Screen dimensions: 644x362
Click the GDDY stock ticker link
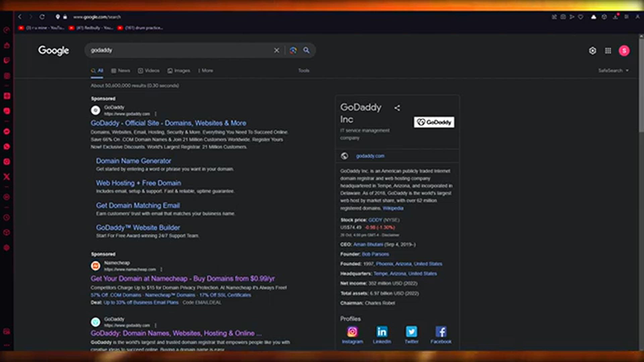(375, 220)
